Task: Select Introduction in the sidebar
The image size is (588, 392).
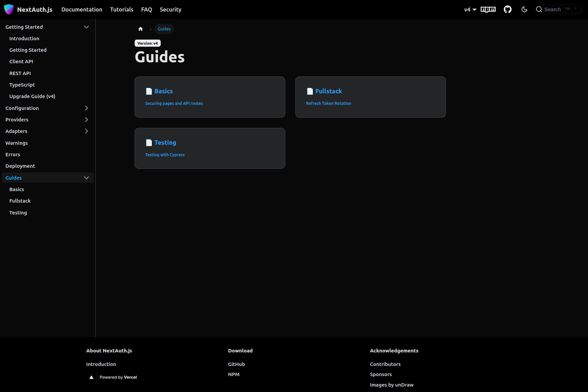Action: pyautogui.click(x=24, y=39)
